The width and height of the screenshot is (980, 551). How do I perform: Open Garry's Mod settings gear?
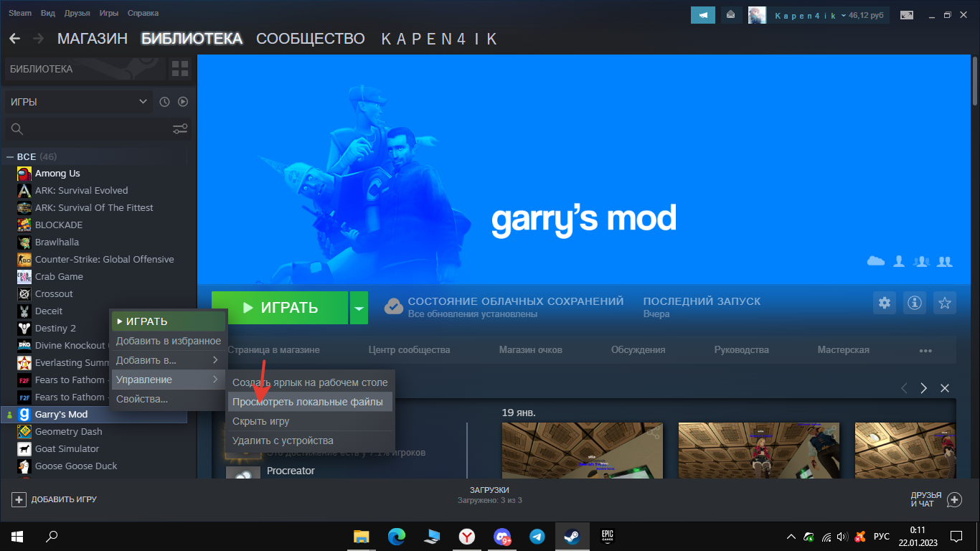[x=884, y=303]
